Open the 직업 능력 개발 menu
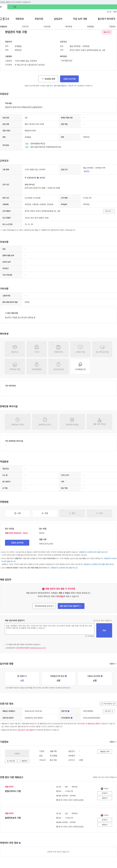117x868 pixels. [x=80, y=19]
